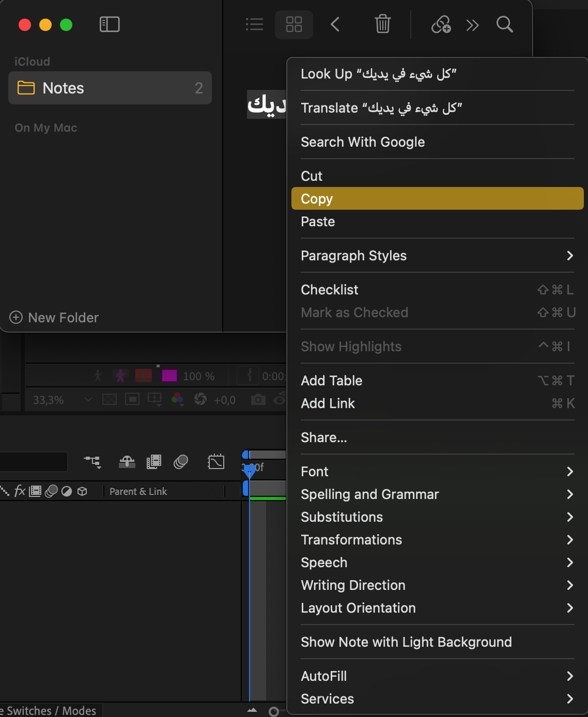Select Search With Google menu item

click(363, 142)
